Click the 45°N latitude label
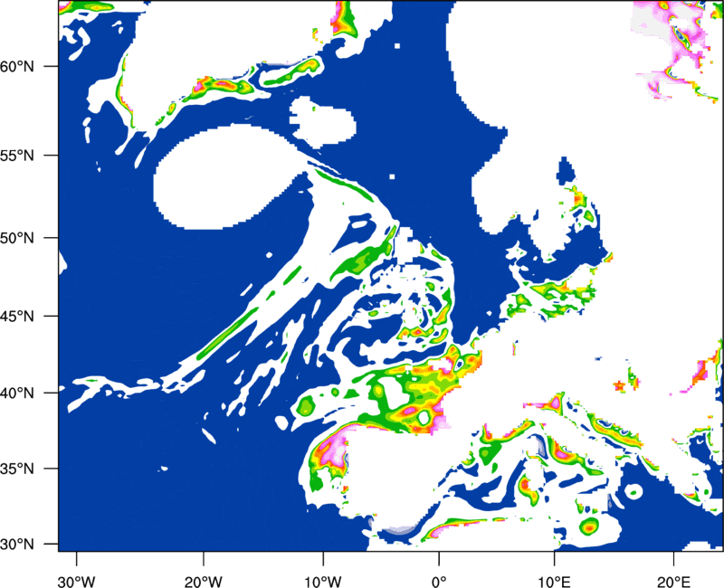724x588 pixels. click(x=17, y=317)
